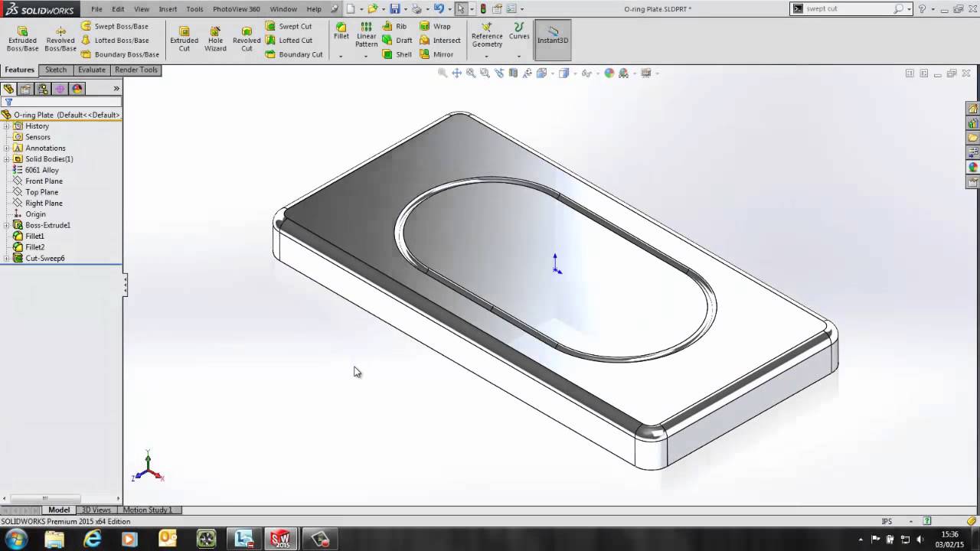
Task: Open the Reference Geometry dropdown arrow
Action: coord(487,55)
